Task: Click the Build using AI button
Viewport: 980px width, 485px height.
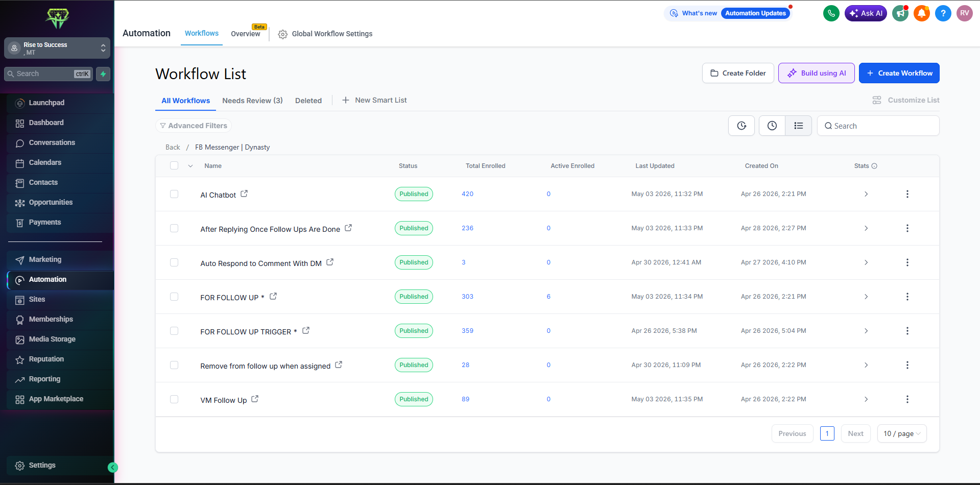Action: point(817,73)
